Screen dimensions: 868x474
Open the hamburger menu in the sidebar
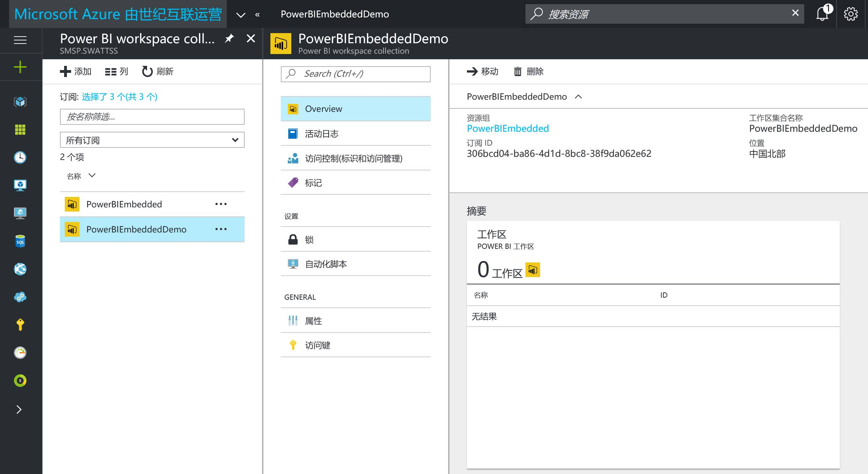pyautogui.click(x=20, y=40)
